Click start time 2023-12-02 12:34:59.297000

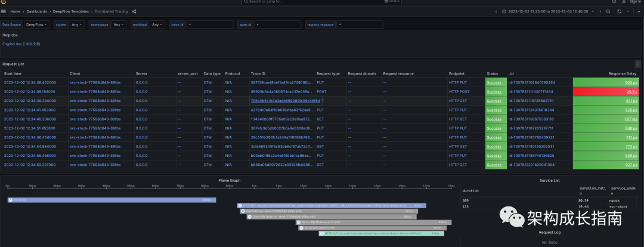(x=30, y=165)
